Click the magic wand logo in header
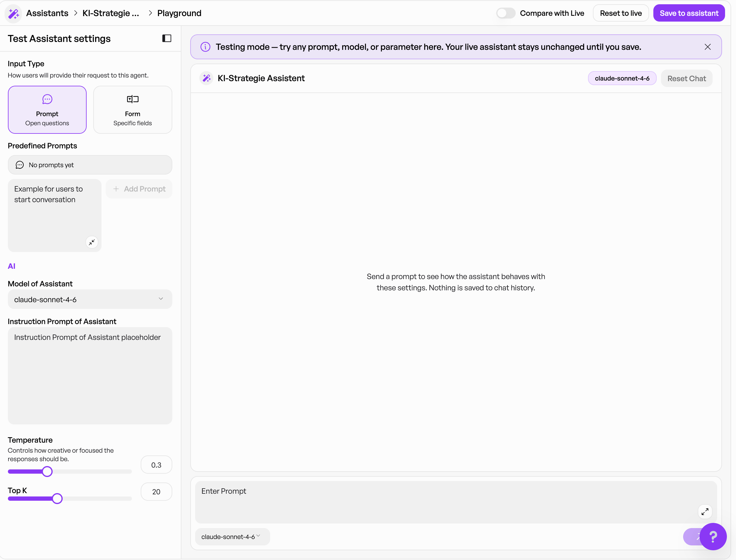This screenshot has height=560, width=736. 14,13
